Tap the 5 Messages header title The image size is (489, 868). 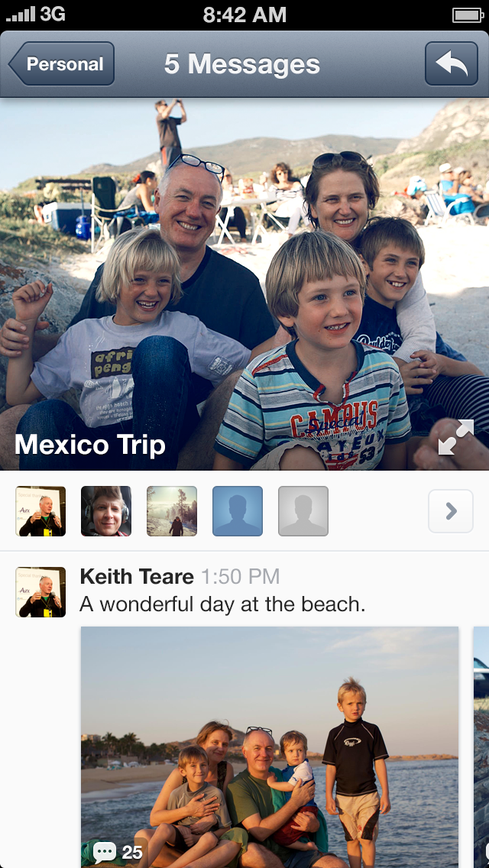click(x=242, y=64)
